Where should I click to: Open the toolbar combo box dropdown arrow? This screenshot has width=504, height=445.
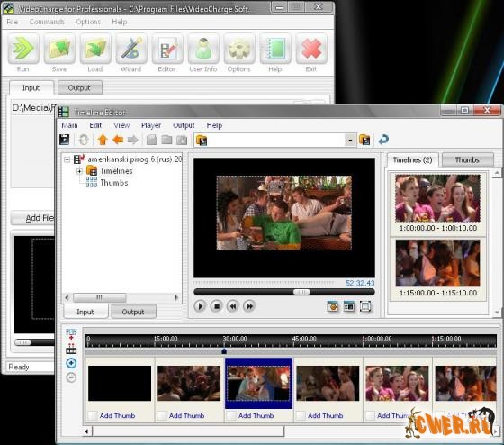(x=350, y=141)
